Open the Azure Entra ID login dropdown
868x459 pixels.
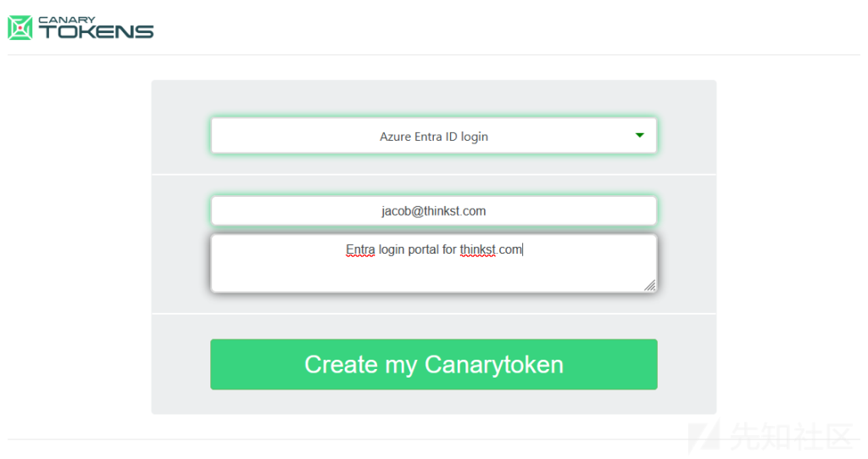tap(433, 136)
